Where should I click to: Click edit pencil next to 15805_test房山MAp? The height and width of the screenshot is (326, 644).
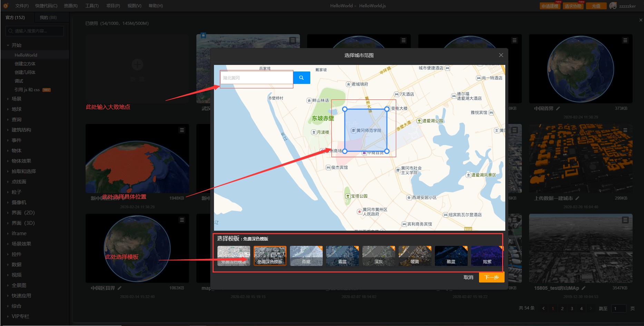click(x=584, y=288)
